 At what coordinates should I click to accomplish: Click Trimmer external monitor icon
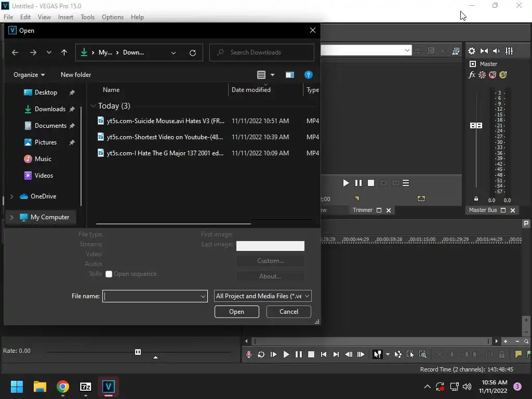456,51
